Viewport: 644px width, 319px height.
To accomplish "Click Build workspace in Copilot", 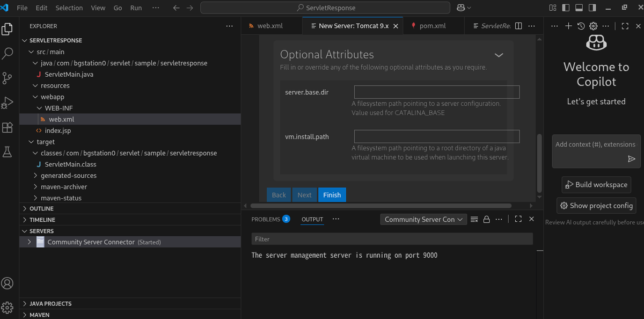I will 596,185.
